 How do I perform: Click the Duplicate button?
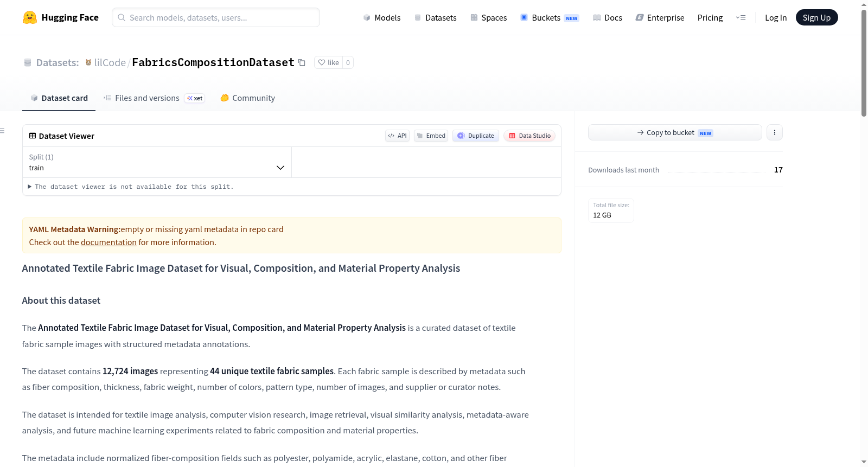pos(476,136)
